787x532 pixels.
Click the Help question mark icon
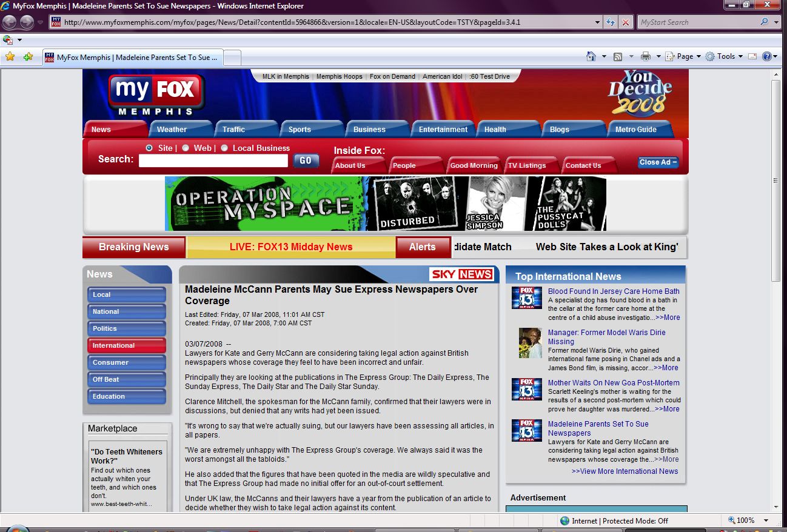click(x=766, y=56)
